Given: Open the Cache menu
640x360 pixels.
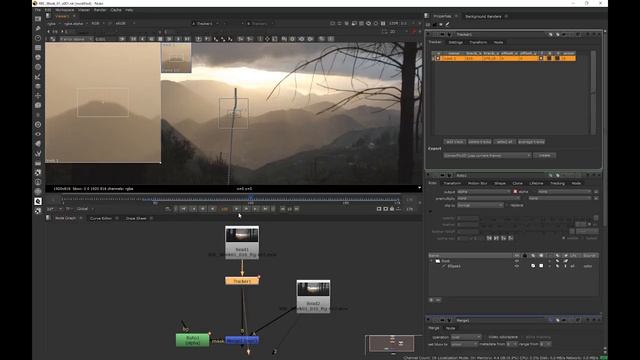Looking at the screenshot, I should [116, 10].
